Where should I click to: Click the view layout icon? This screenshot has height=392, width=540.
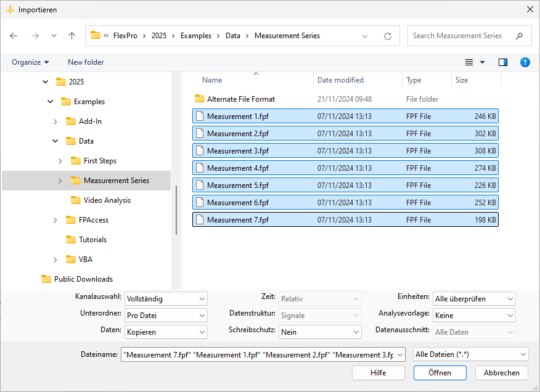point(469,62)
